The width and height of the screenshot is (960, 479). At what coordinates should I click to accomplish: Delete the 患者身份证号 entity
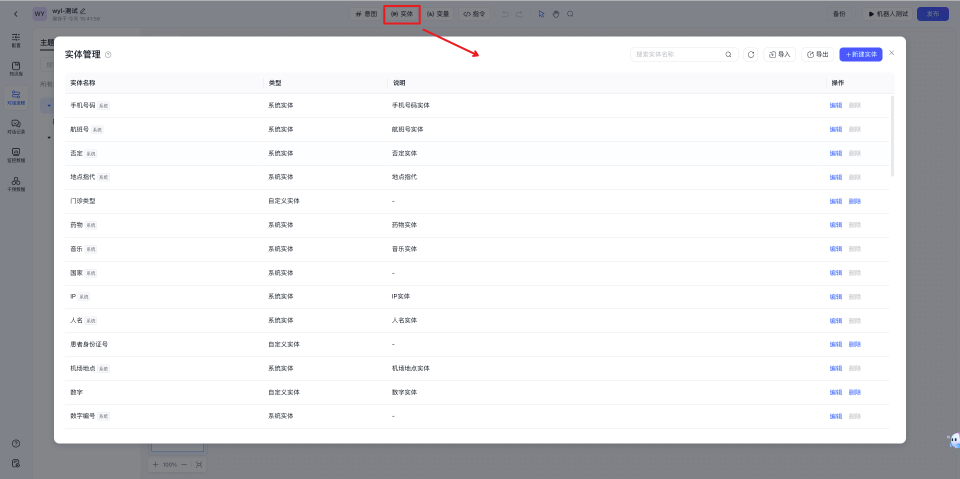tap(854, 344)
